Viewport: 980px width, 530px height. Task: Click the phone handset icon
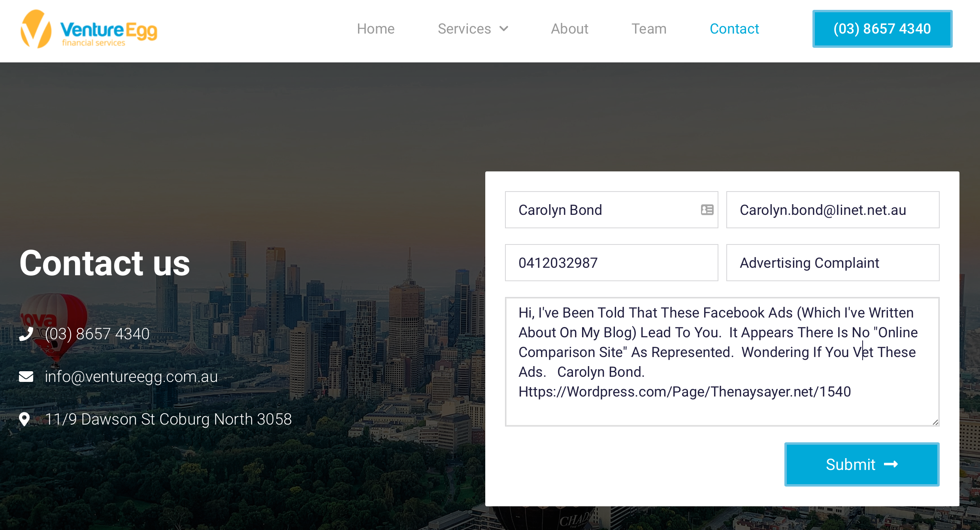26,334
